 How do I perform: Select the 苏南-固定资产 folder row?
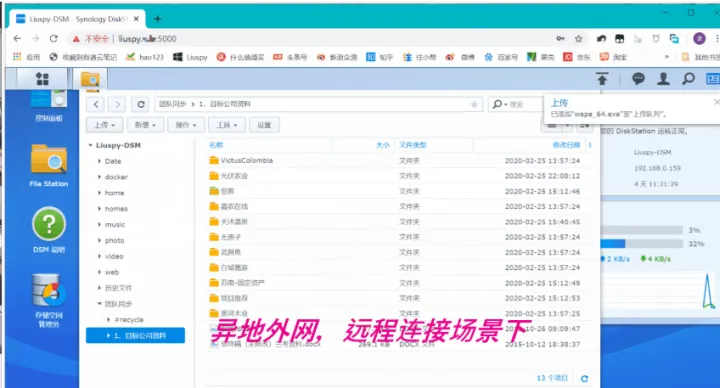[x=399, y=283]
